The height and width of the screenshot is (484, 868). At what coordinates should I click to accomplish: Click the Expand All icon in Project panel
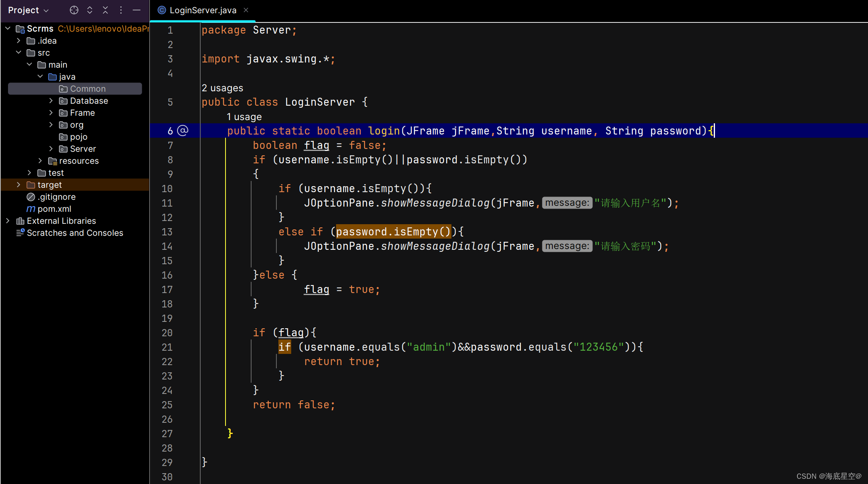point(90,10)
